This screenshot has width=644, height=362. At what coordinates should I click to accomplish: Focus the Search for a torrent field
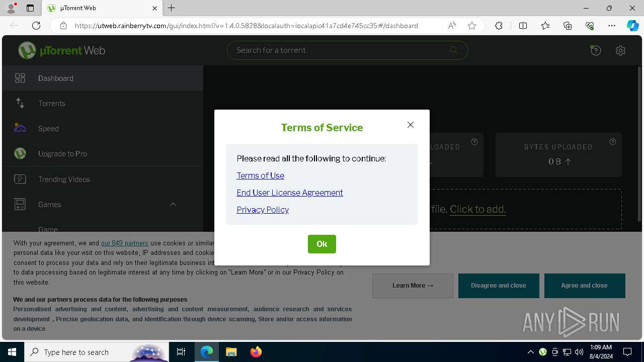click(x=348, y=50)
